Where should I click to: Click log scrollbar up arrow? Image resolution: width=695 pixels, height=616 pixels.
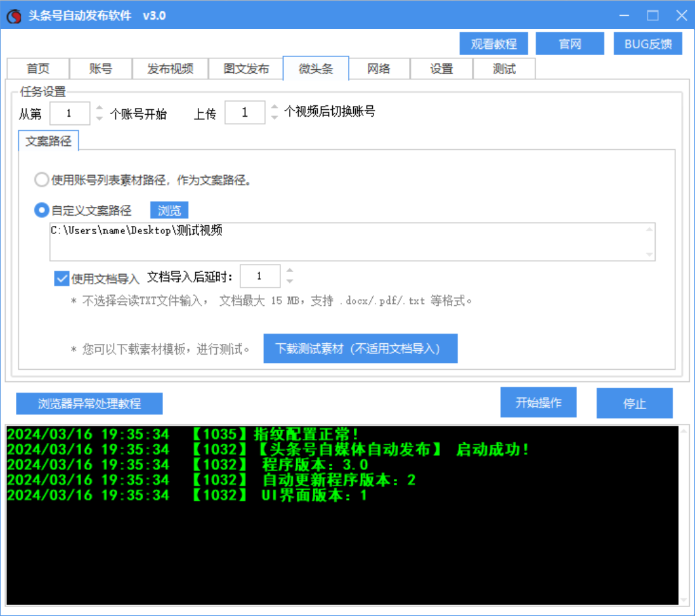[x=684, y=431]
